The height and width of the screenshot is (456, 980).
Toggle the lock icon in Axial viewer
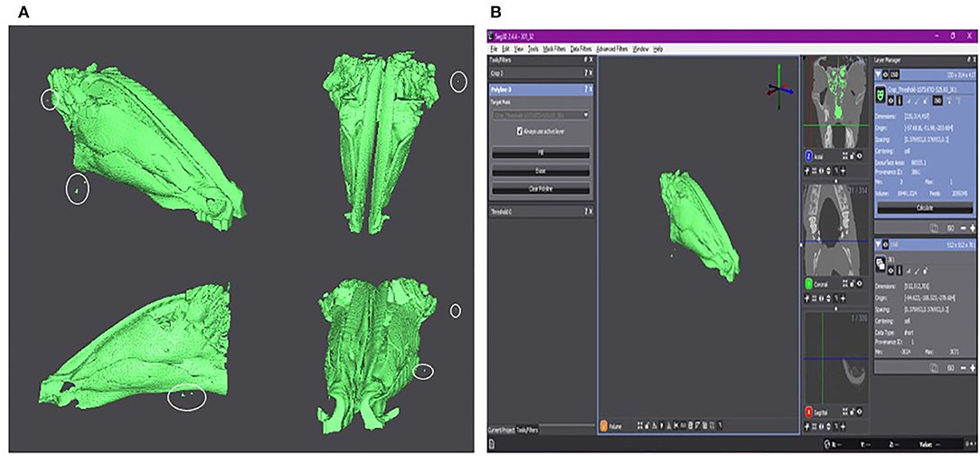(x=852, y=157)
